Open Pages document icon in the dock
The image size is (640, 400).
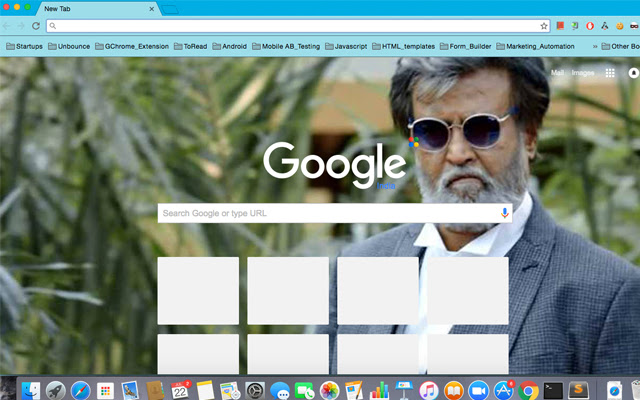click(354, 391)
